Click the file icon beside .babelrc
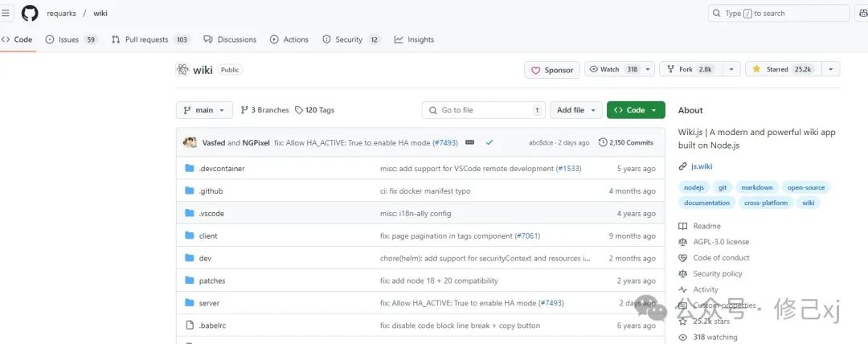This screenshot has height=344, width=868. click(x=190, y=326)
